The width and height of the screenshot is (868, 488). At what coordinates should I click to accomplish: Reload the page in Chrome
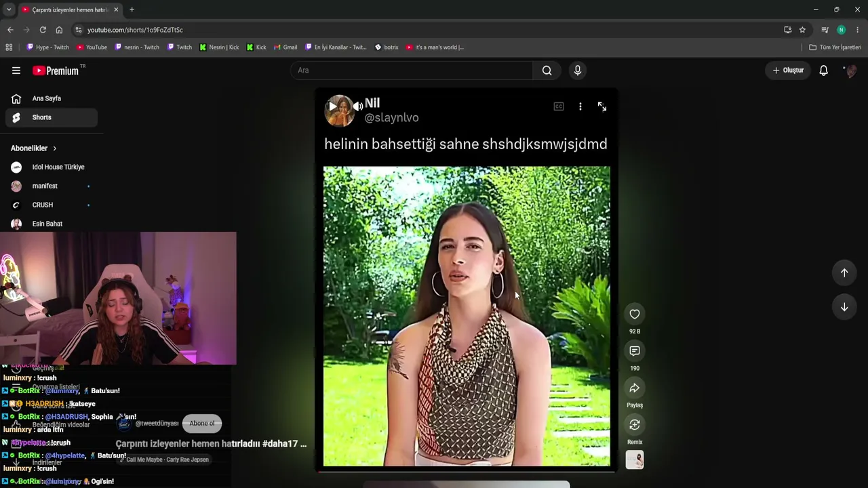click(43, 30)
